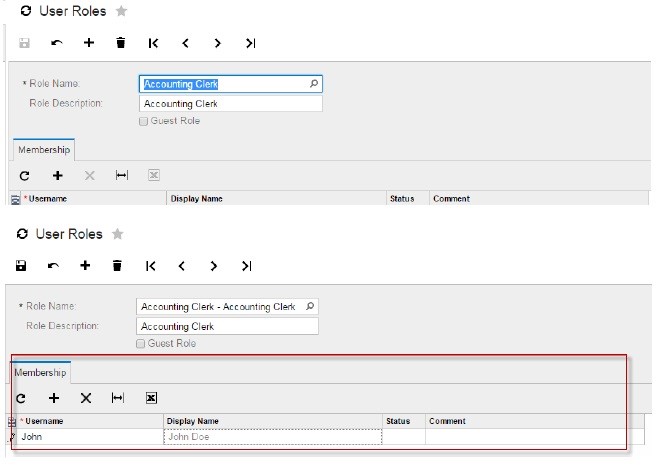Image resolution: width=662 pixels, height=466 pixels.
Task: Click Fit to Screen in the lower Membership grid toolbar
Action: tap(118, 398)
